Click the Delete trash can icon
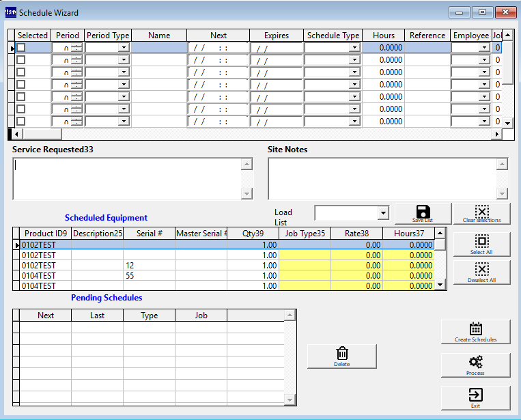The height and width of the screenshot is (420, 521). pyautogui.click(x=342, y=356)
